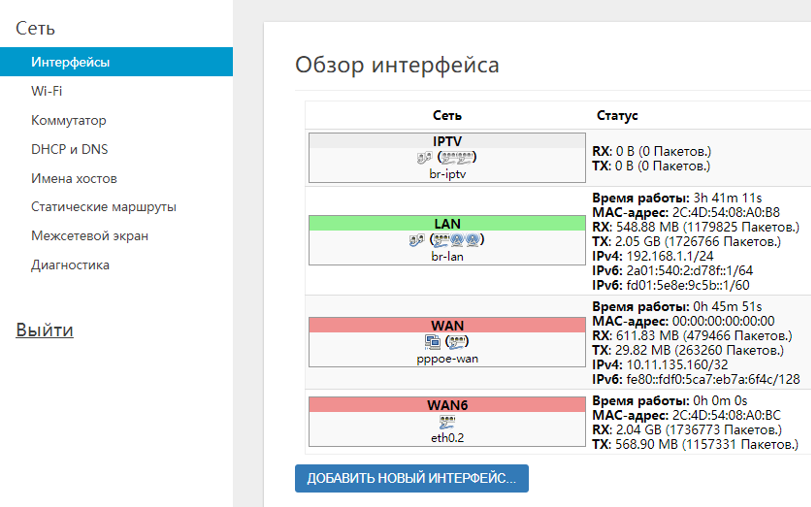This screenshot has height=507, width=811.
Task: Click the red WAN network header
Action: coord(447,325)
